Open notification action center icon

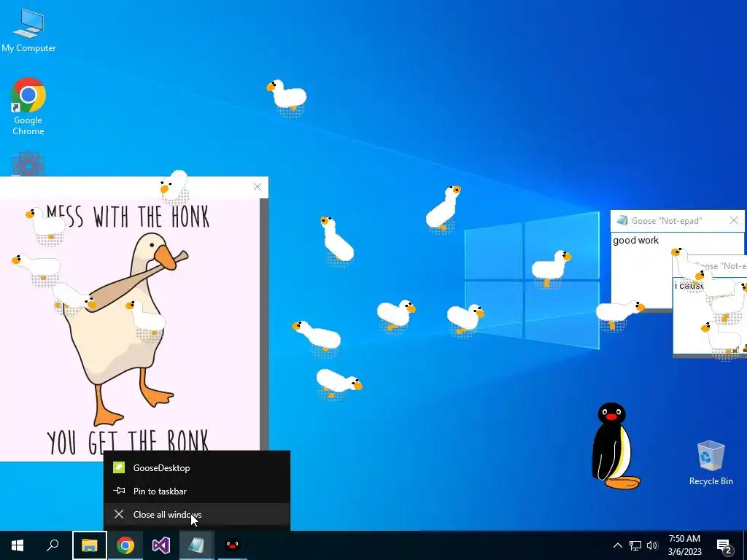point(724,545)
